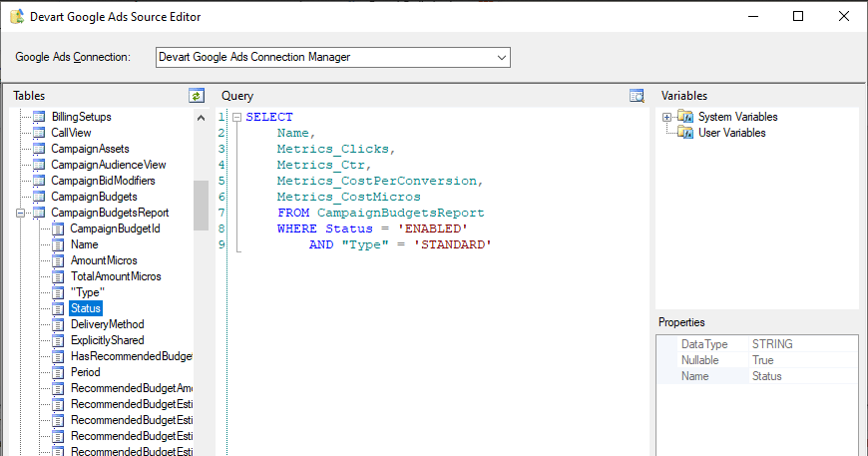Click the CampaignBudgets table icon
868x456 pixels.
coord(39,197)
